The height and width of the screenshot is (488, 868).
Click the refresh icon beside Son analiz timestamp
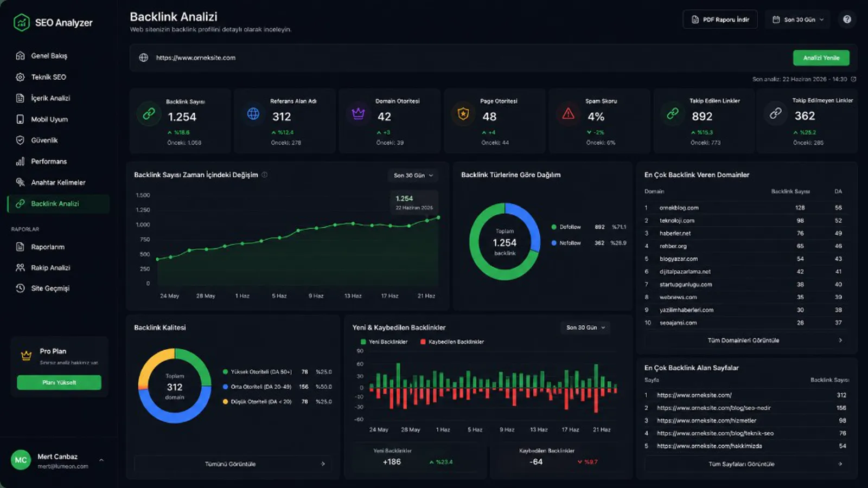pyautogui.click(x=853, y=79)
